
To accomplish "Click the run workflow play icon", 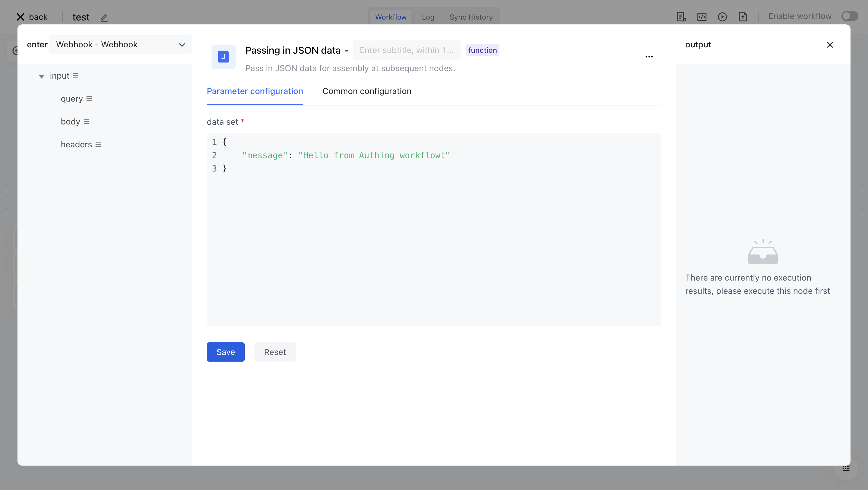I will click(722, 17).
